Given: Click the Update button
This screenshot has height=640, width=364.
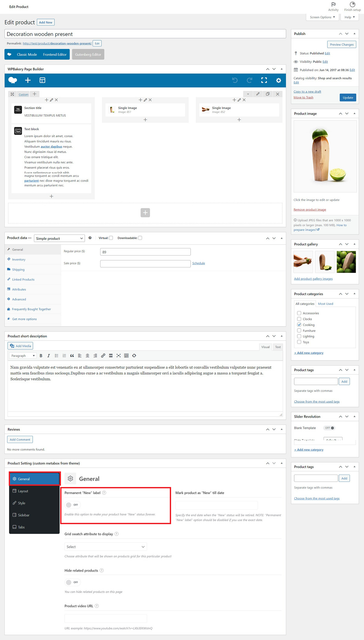Looking at the screenshot, I should point(348,98).
